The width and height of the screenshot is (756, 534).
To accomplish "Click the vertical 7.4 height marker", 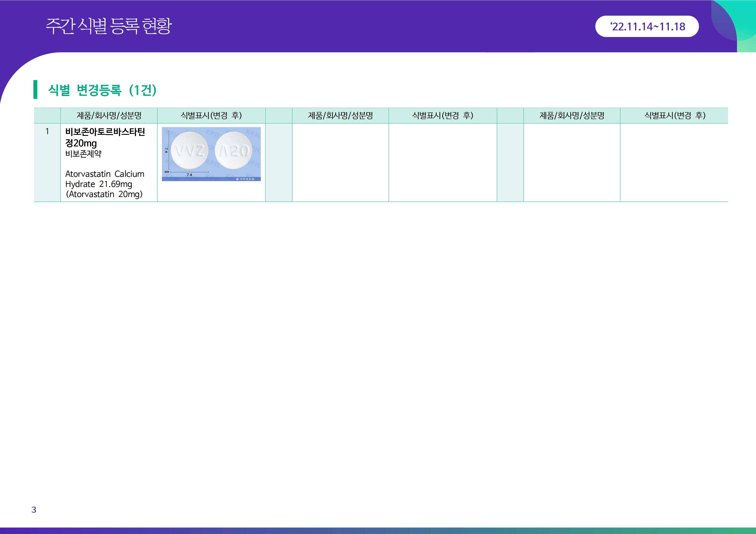I will click(x=167, y=150).
